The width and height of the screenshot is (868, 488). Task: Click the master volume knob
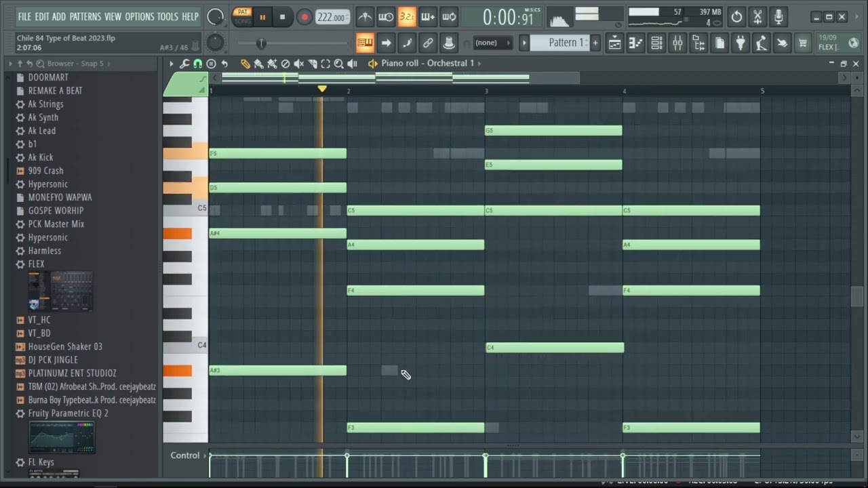point(215,17)
